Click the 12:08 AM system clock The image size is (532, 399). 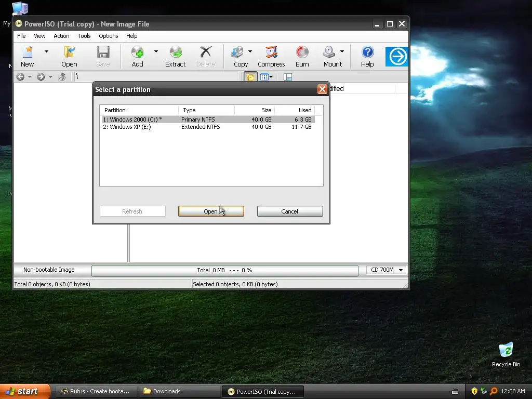pos(513,392)
